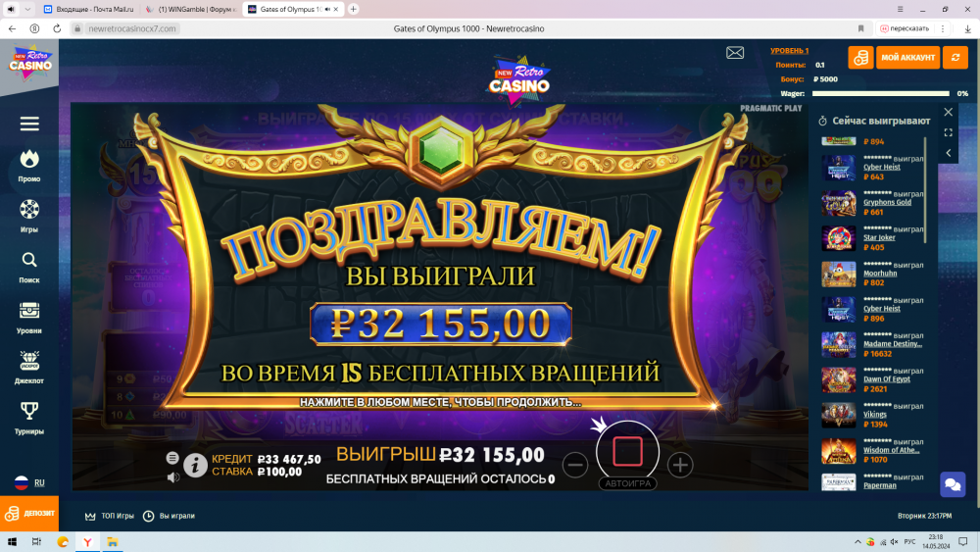Click the browser back arrow
This screenshot has height=552, width=980.
point(12,28)
